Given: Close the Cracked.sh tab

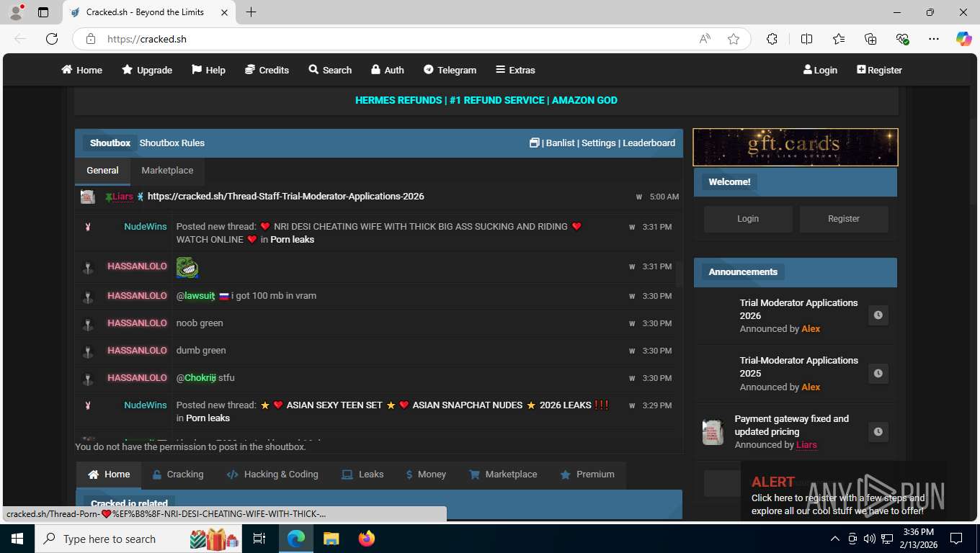Looking at the screenshot, I should point(225,12).
